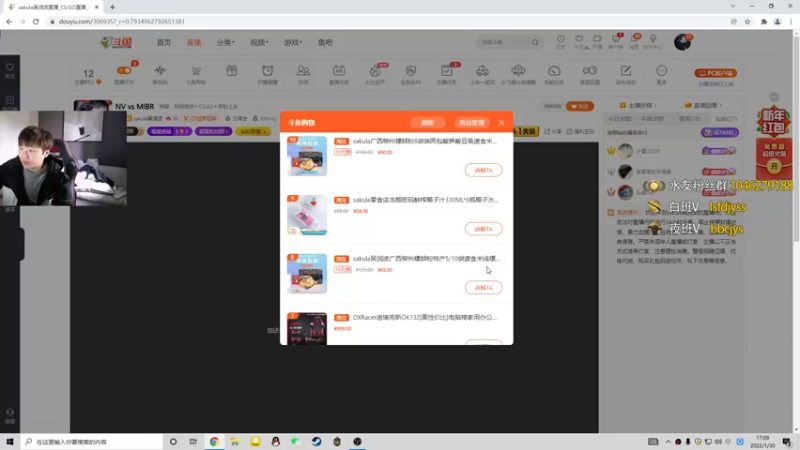Image resolution: width=800 pixels, height=450 pixels.
Task: Open Steam from the Windows taskbar
Action: (x=316, y=441)
